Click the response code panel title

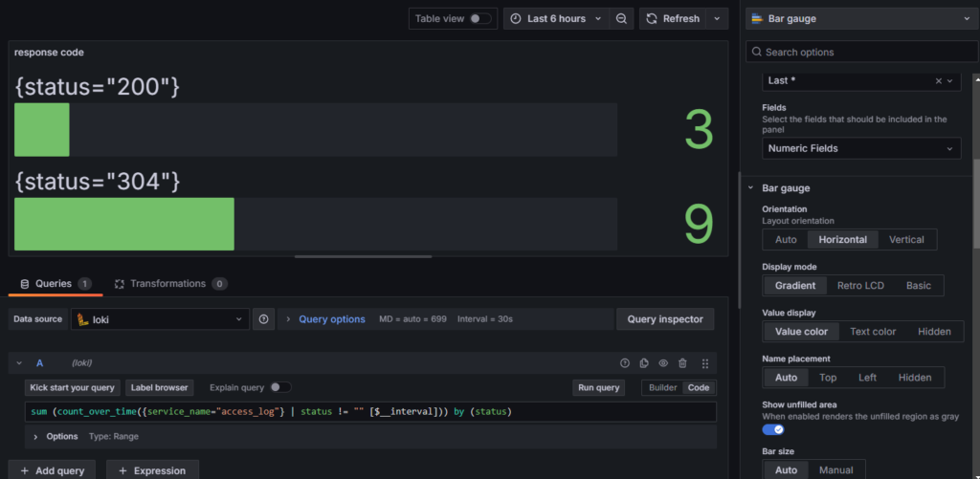point(49,53)
